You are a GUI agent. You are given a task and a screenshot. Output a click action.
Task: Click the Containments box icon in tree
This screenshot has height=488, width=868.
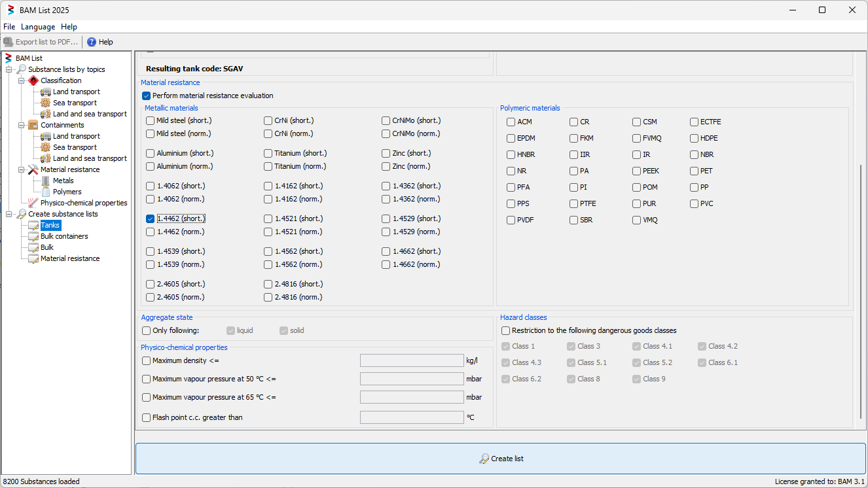(x=33, y=125)
